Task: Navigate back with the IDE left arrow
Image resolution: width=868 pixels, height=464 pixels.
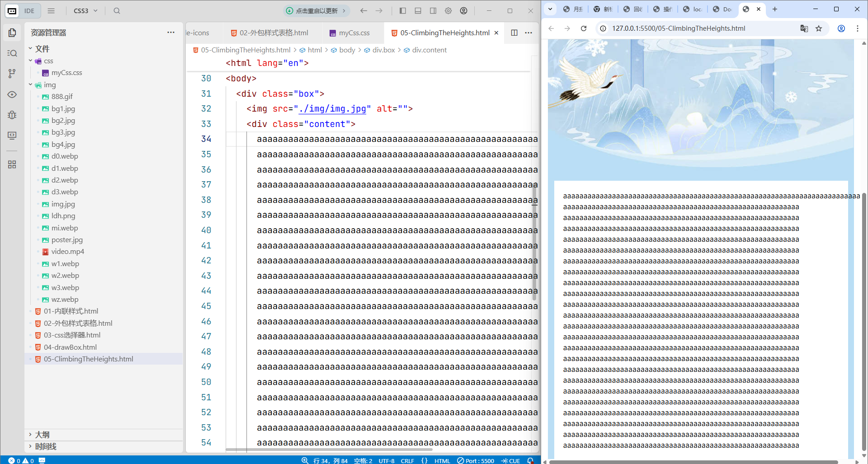Action: pyautogui.click(x=363, y=11)
